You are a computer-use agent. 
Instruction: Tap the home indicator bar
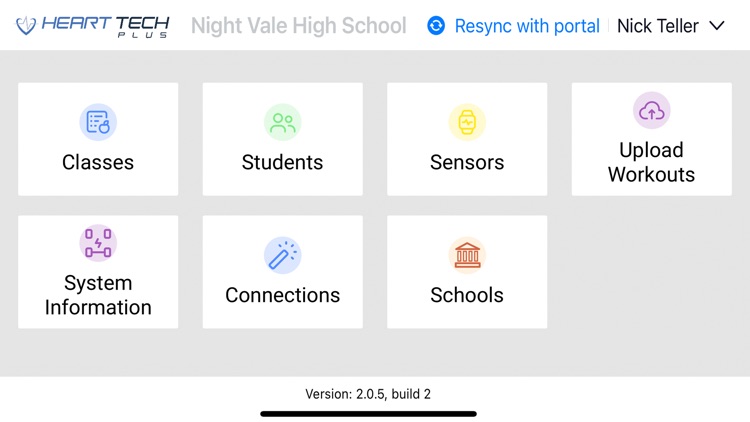[x=368, y=413]
